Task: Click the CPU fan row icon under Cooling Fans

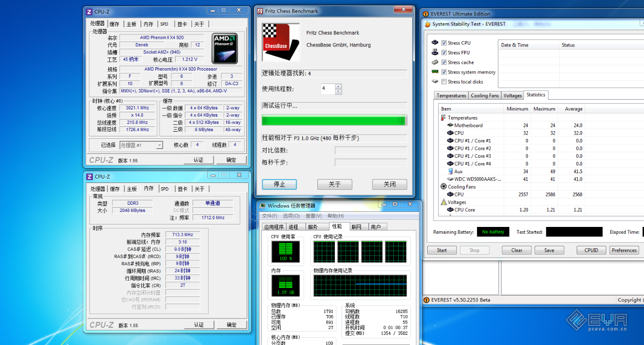Action: click(450, 195)
